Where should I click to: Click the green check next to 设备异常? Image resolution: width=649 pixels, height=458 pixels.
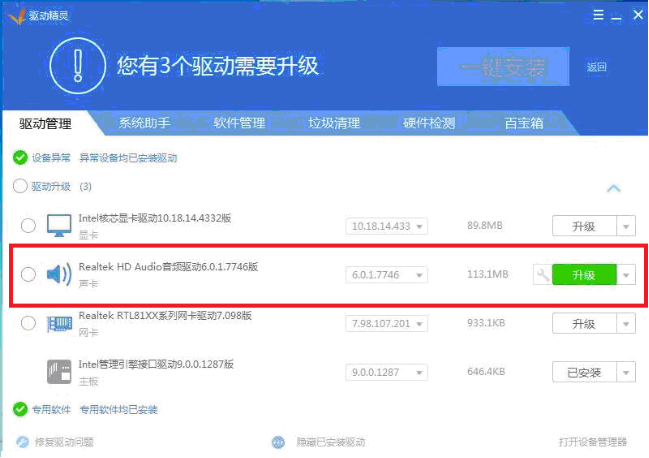click(20, 158)
